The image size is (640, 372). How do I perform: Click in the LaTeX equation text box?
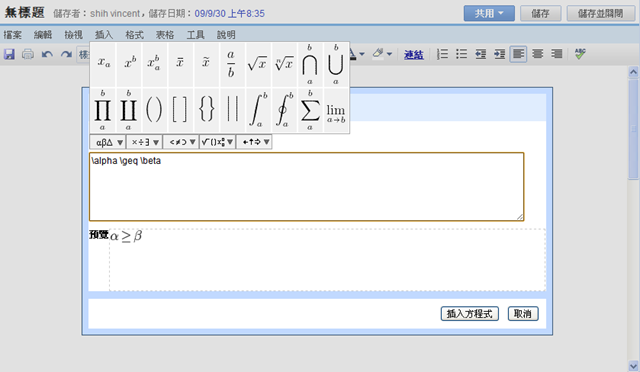[x=307, y=187]
